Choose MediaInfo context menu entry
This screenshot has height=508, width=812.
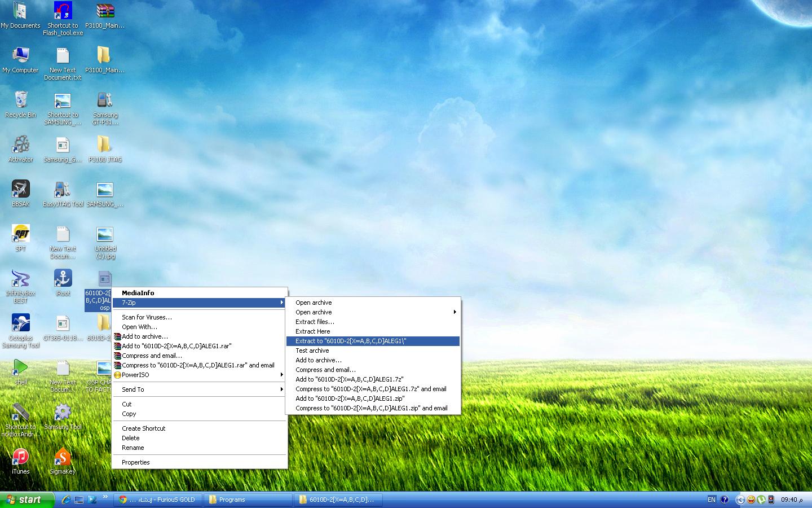click(200, 293)
